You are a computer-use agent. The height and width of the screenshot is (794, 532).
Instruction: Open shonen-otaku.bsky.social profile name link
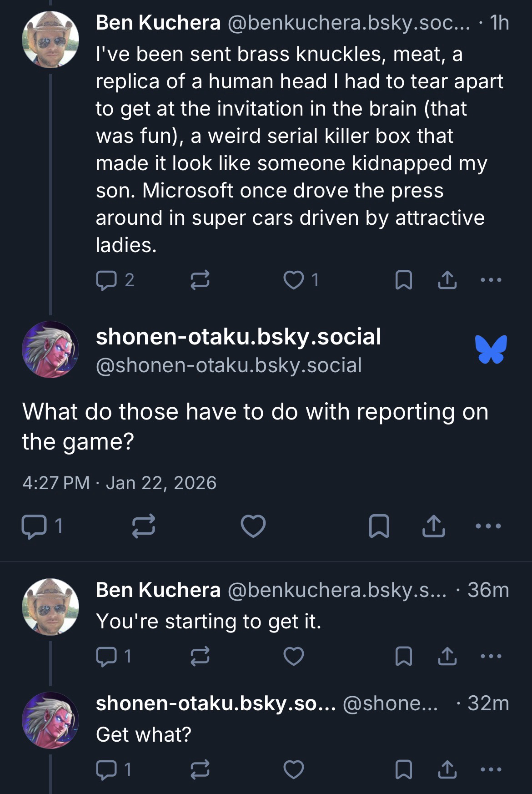click(238, 337)
